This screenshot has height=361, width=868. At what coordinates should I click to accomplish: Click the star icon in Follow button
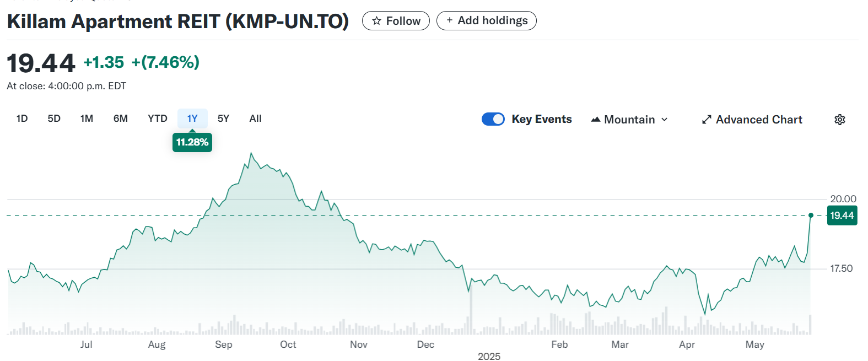[376, 21]
